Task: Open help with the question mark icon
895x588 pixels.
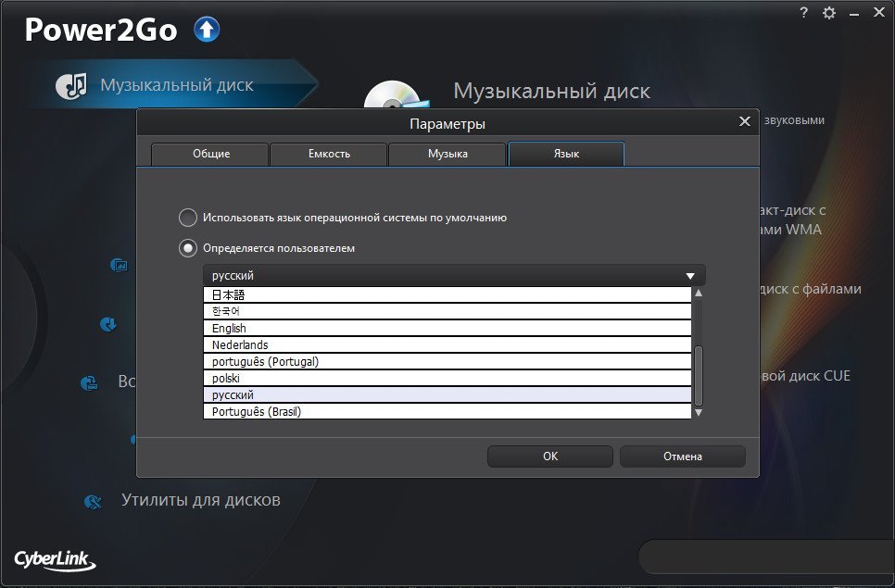Action: point(803,12)
